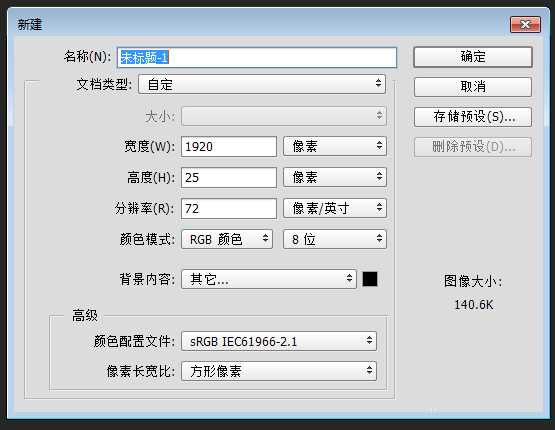
Task: Click the 名称 text field
Action: (257, 57)
